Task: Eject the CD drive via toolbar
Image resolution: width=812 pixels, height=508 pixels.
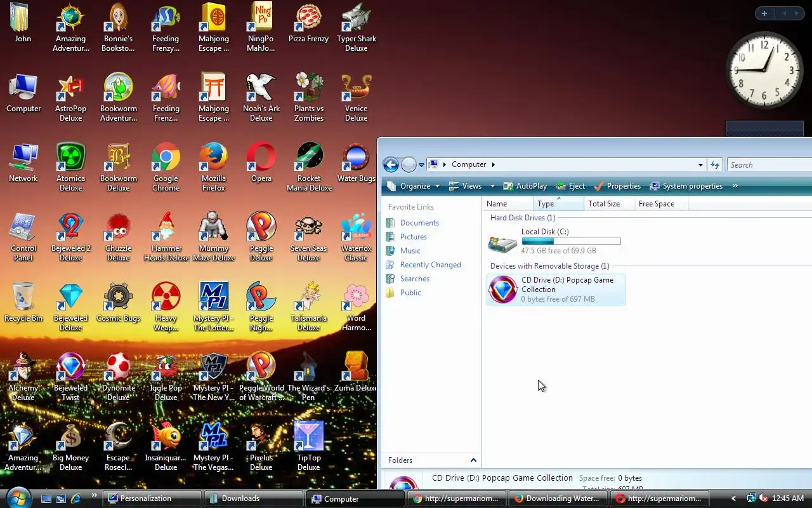Action: pyautogui.click(x=570, y=186)
